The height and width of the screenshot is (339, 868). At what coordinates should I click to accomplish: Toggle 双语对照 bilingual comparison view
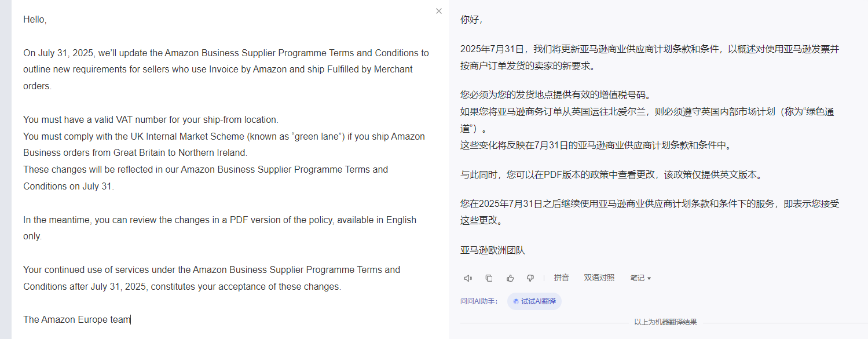click(x=599, y=278)
